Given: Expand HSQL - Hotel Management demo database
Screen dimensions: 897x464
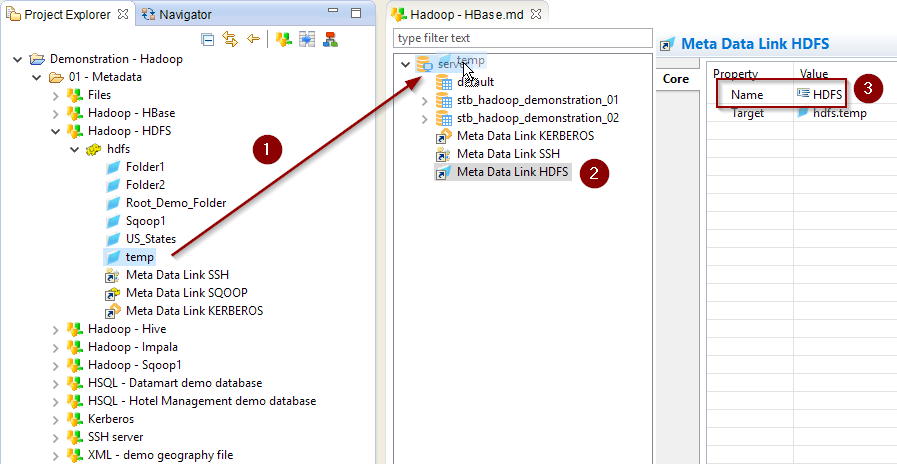Looking at the screenshot, I should click(x=55, y=401).
